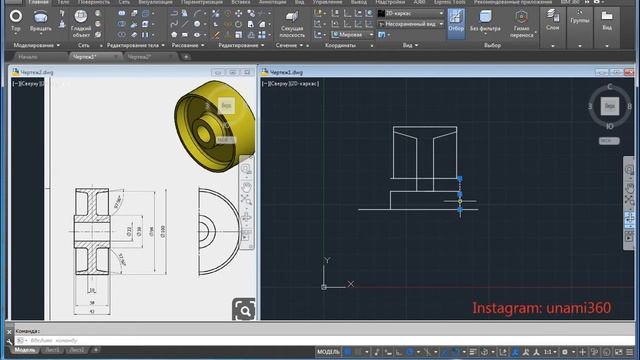Select the Circle drawing tool
640x360 pixels.
(x=197, y=24)
